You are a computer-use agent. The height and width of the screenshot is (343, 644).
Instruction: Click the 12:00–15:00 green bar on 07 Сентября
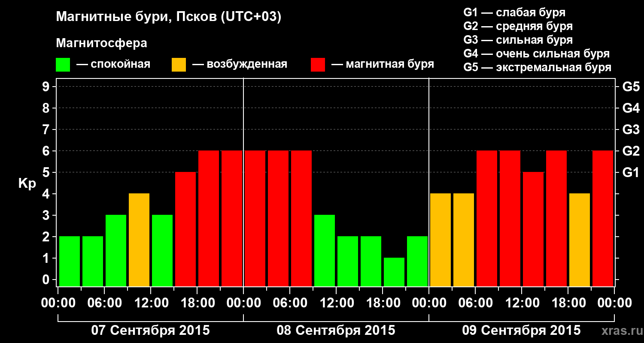(x=162, y=250)
